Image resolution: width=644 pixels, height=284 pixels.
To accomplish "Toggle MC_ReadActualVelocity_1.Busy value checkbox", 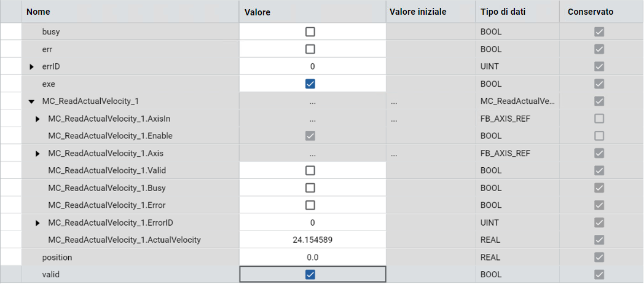I will pyautogui.click(x=310, y=187).
